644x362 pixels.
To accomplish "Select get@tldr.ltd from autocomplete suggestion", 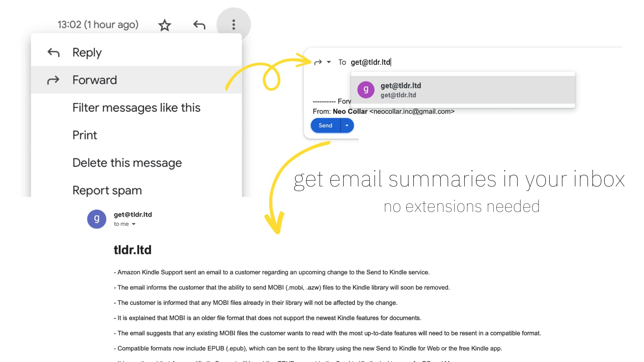I will point(465,90).
